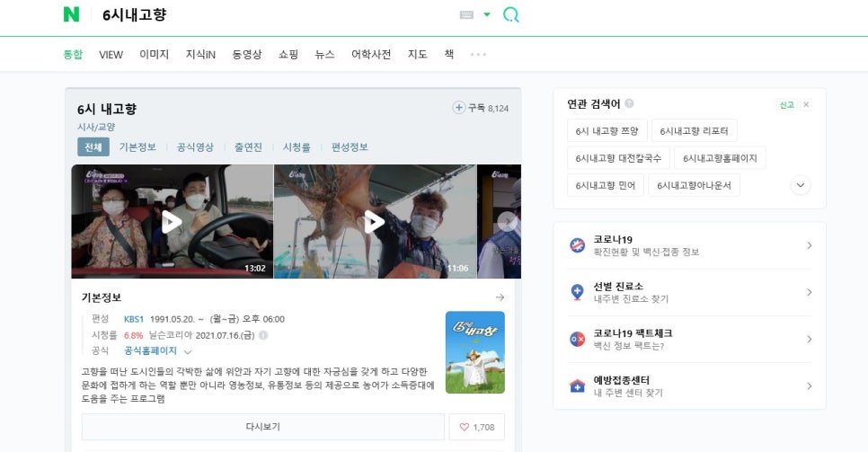Click the KBS1 channel link
This screenshot has height=452, width=868.
(133, 319)
